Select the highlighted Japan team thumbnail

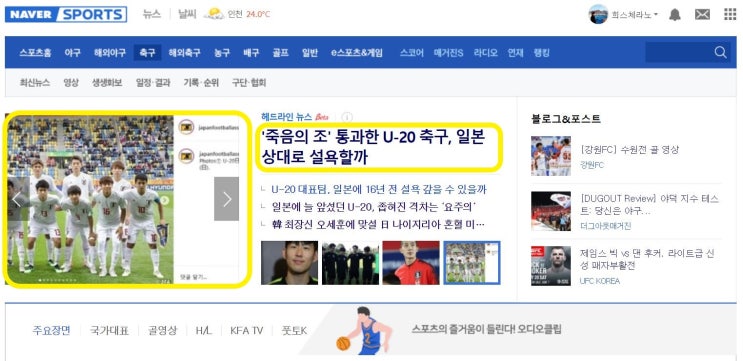(472, 263)
